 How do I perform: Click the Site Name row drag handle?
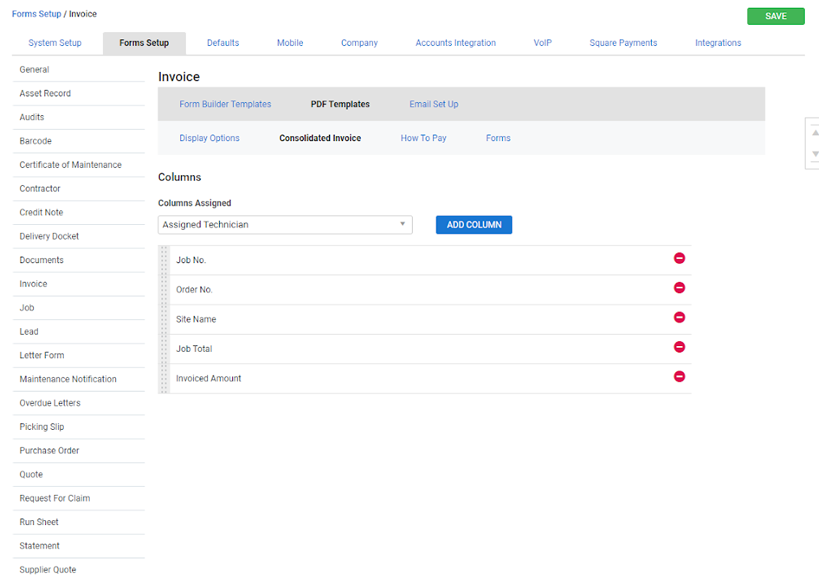point(165,319)
